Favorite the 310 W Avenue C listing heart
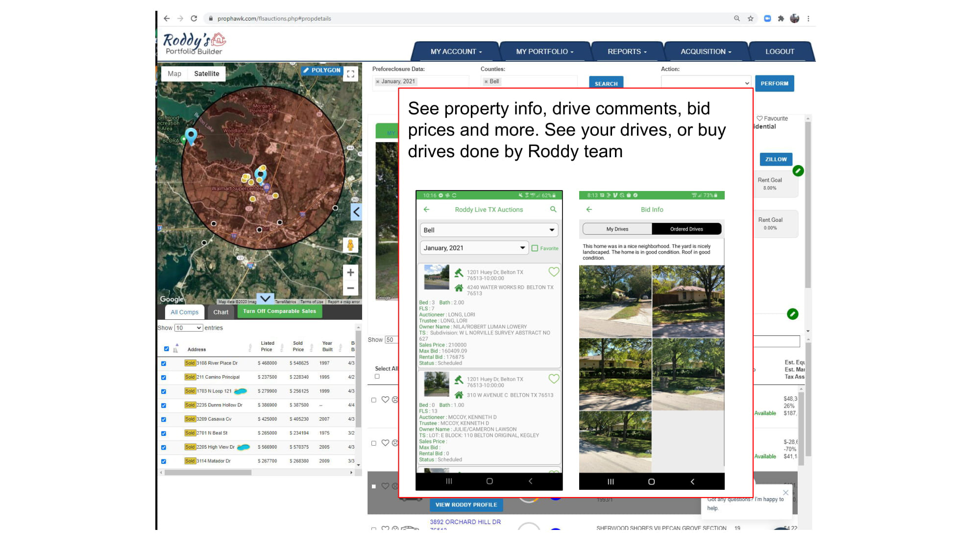980x551 pixels. 554,379
